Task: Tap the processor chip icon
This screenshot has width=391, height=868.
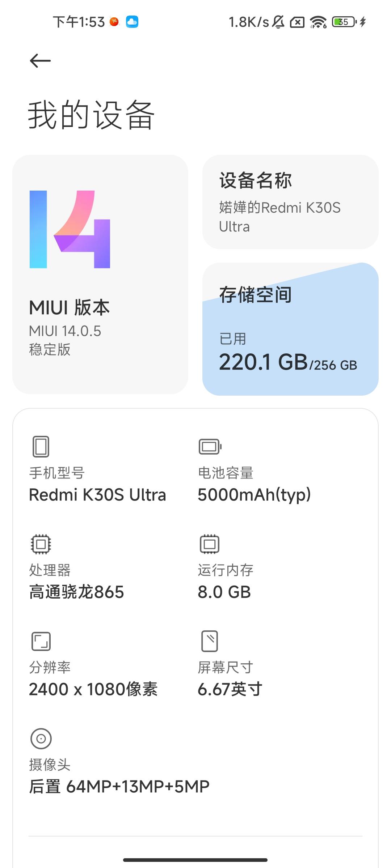Action: coord(41,544)
